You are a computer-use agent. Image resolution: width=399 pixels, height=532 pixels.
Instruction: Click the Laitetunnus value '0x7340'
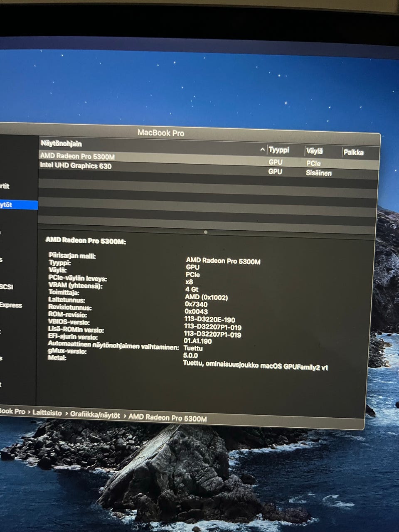(x=196, y=304)
